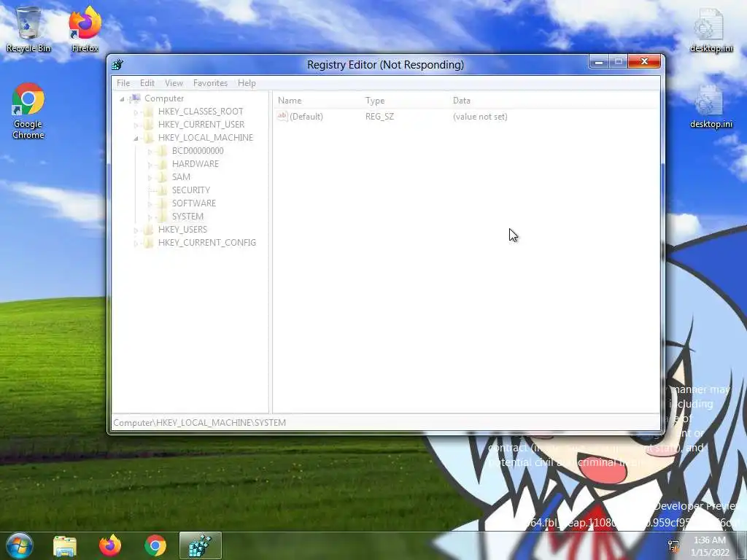The image size is (747, 560).
Task: Click the (value not set) data cell
Action: 480,117
